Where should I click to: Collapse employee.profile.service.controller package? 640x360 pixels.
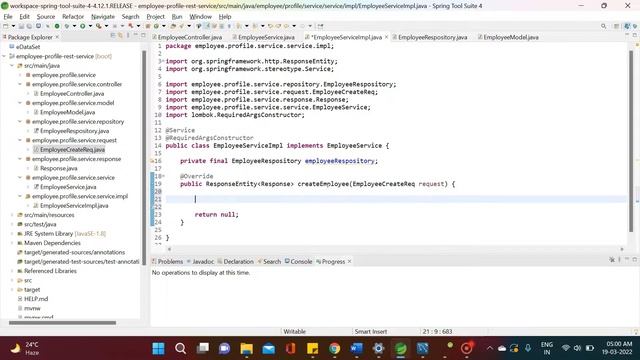point(20,84)
